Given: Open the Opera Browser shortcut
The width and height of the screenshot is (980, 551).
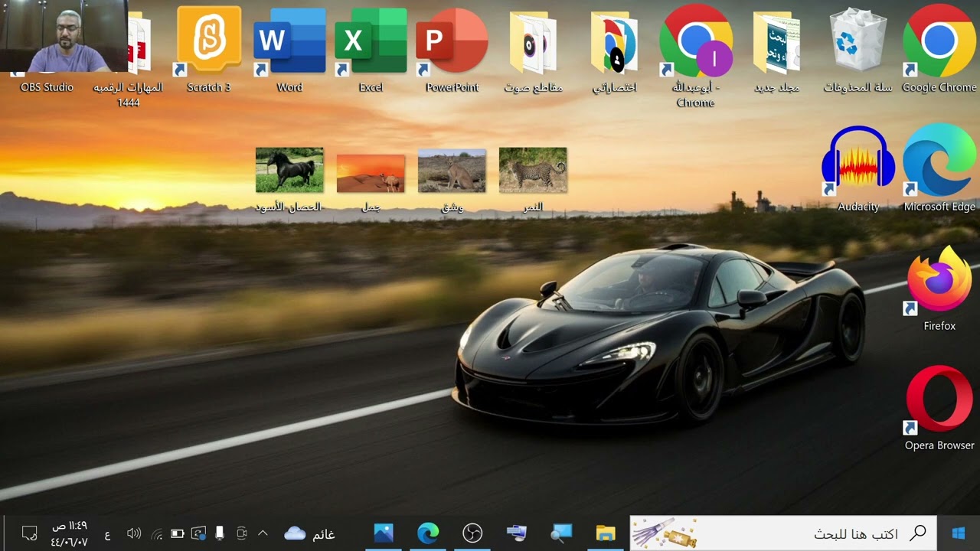Looking at the screenshot, I should [x=939, y=407].
